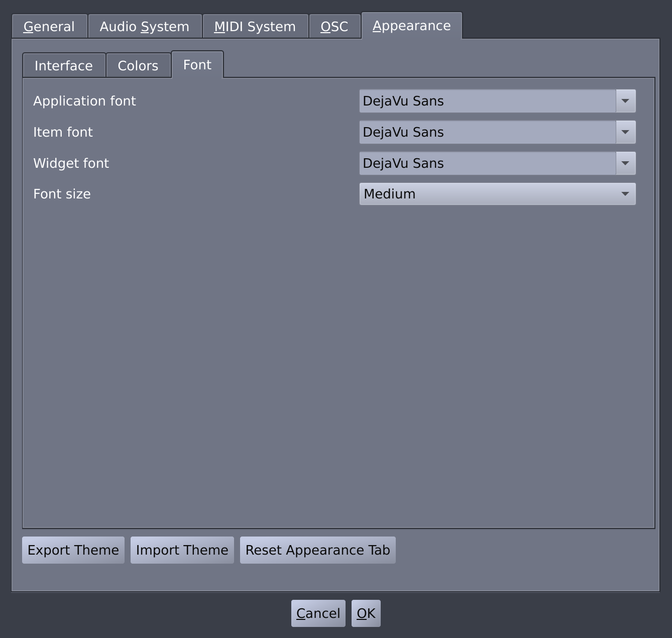The width and height of the screenshot is (672, 638).
Task: Click the Item font text field
Action: (x=487, y=132)
